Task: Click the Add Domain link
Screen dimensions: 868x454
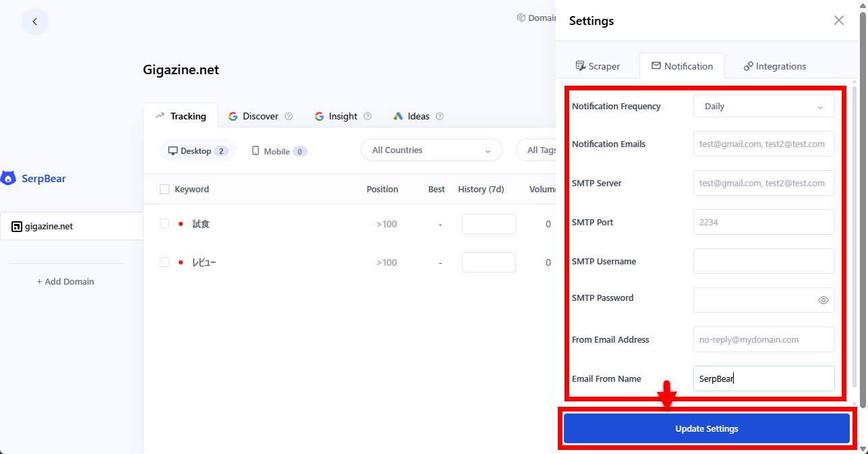Action: (65, 281)
